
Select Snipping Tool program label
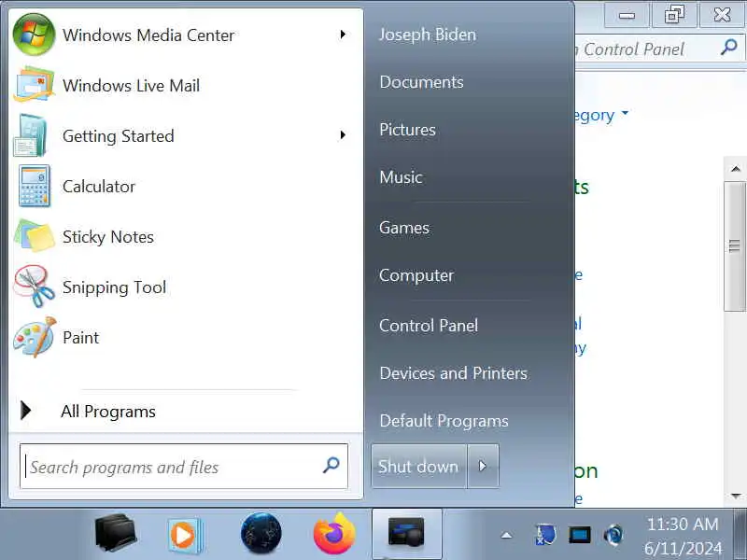[114, 287]
